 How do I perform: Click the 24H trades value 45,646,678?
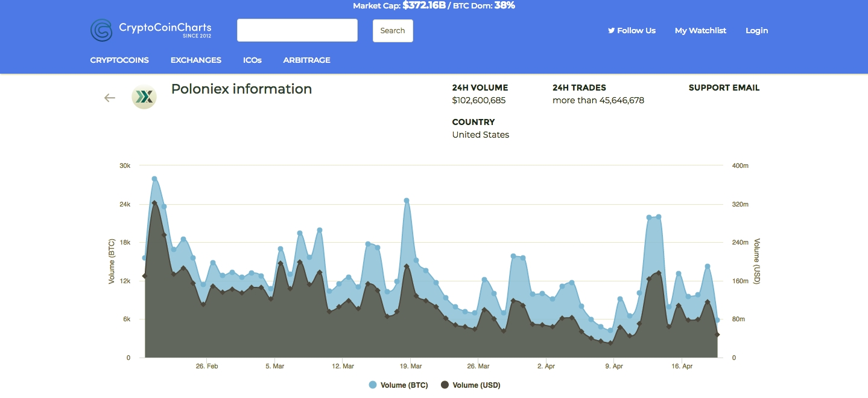click(621, 100)
